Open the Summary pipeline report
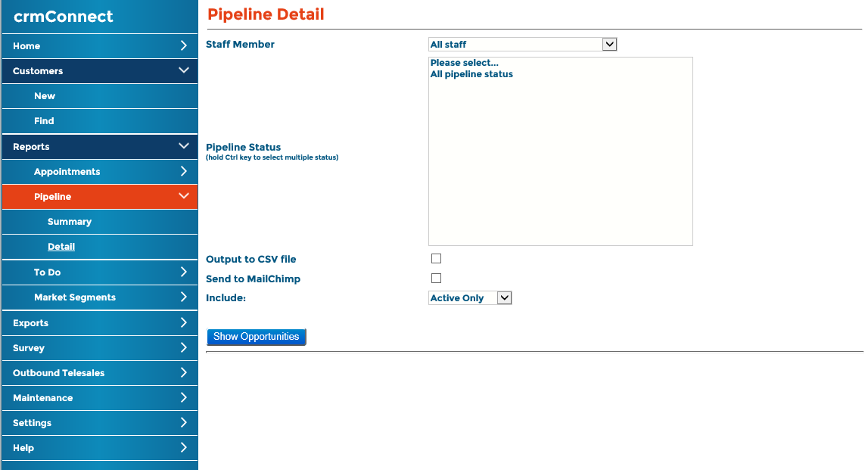The image size is (868, 470). [70, 222]
